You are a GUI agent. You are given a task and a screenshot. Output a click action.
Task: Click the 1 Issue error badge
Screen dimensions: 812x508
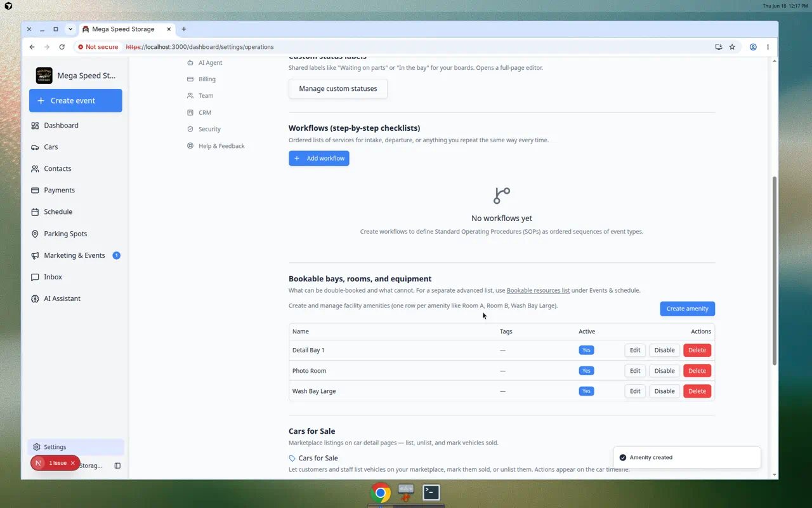coord(54,463)
